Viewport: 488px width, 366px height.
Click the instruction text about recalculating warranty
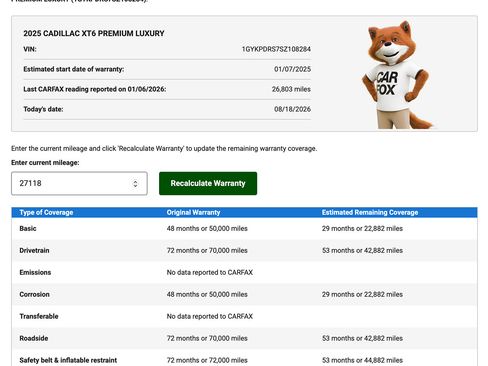164,149
